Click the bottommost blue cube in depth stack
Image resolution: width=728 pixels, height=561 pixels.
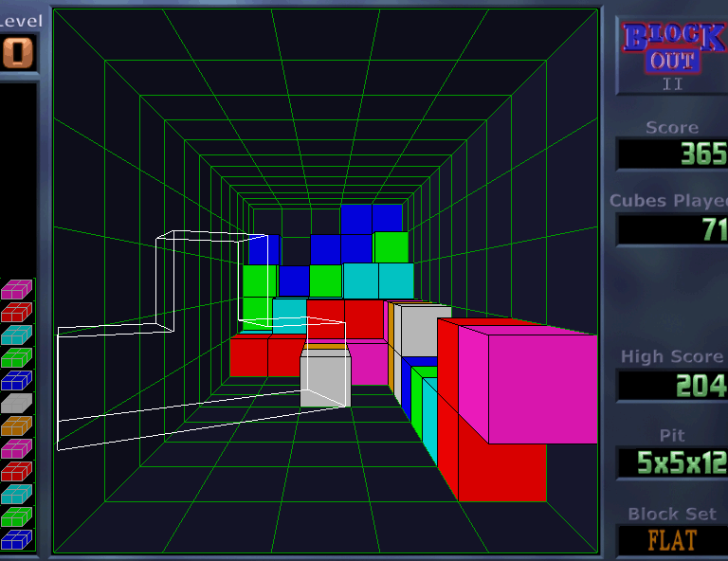click(x=18, y=539)
